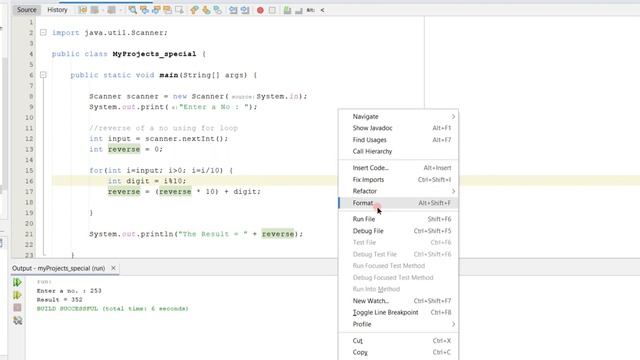Screen dimensions: 640x360
Task: Close the Output myProjects_special tab
Action: 113,268
